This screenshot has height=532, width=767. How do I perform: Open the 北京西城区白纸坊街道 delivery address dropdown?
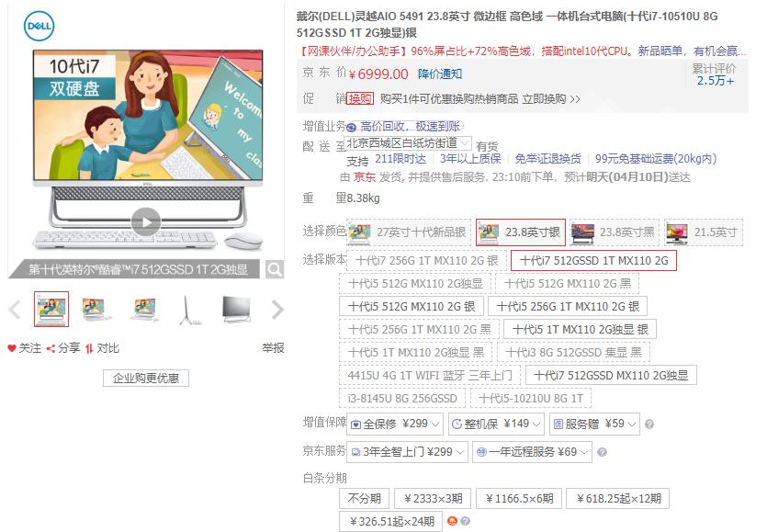pyautogui.click(x=409, y=143)
